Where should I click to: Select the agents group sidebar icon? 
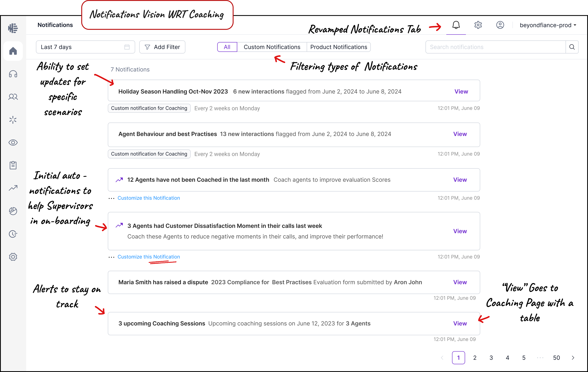pyautogui.click(x=13, y=97)
